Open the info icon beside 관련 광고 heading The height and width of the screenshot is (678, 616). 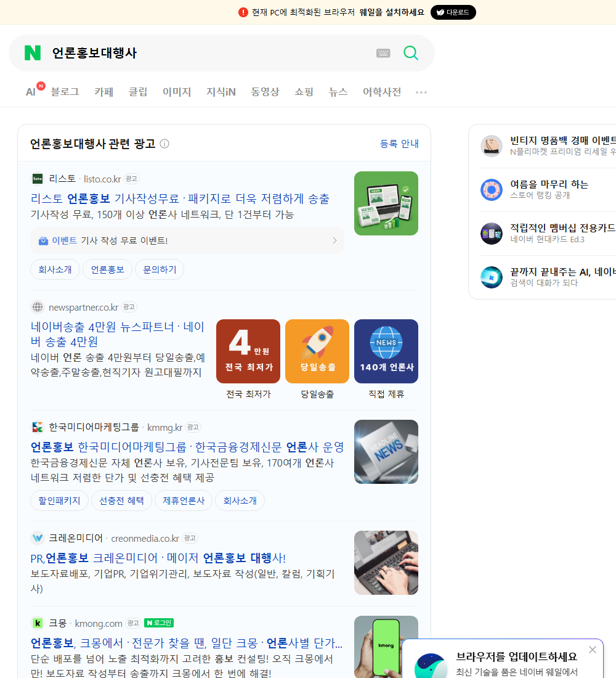click(x=164, y=144)
